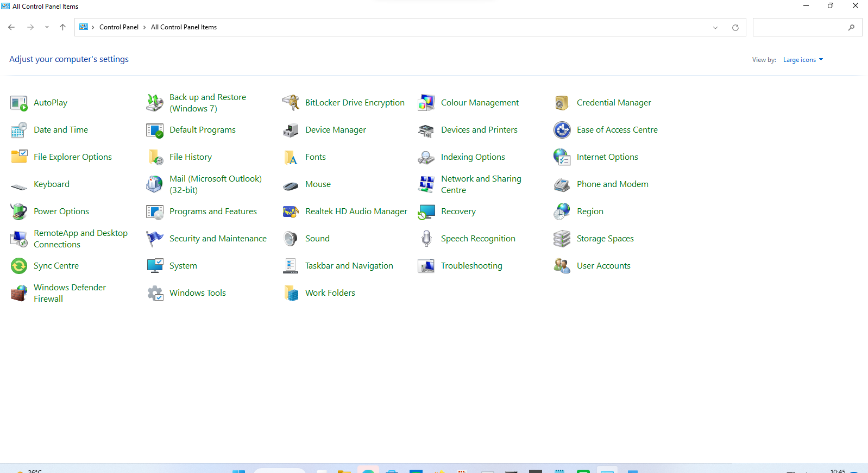Expand the chevron after Control Panel breadcrumb
868x473 pixels.
click(x=144, y=27)
